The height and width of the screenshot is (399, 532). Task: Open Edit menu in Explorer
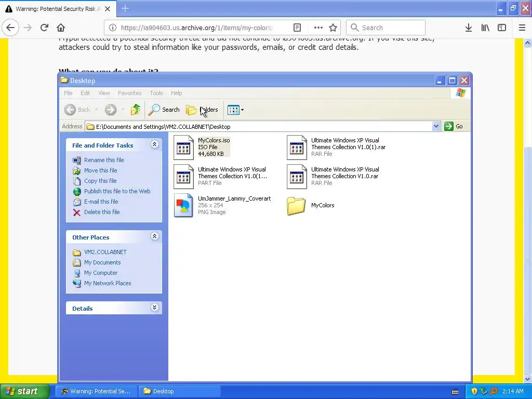point(85,93)
